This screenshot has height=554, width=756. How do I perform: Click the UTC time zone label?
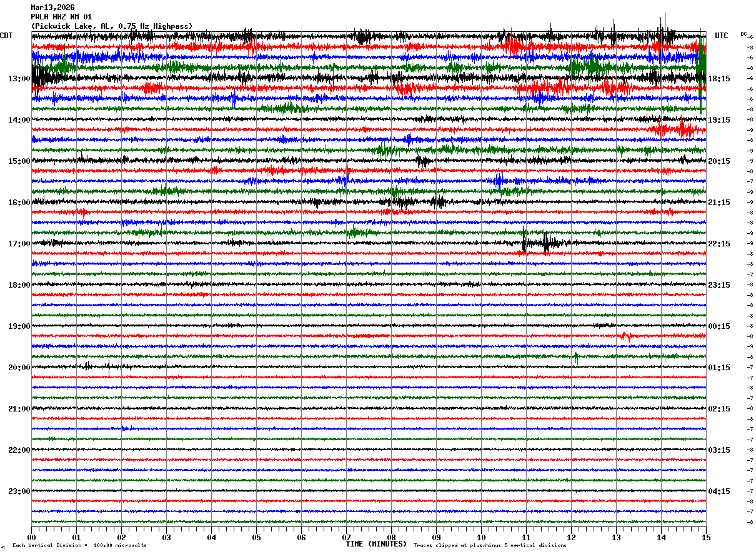pos(722,36)
